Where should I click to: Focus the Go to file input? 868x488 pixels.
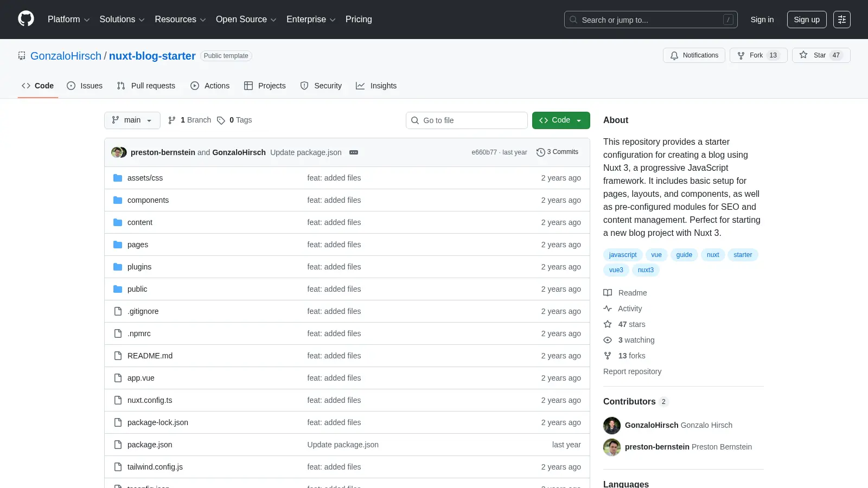[467, 120]
